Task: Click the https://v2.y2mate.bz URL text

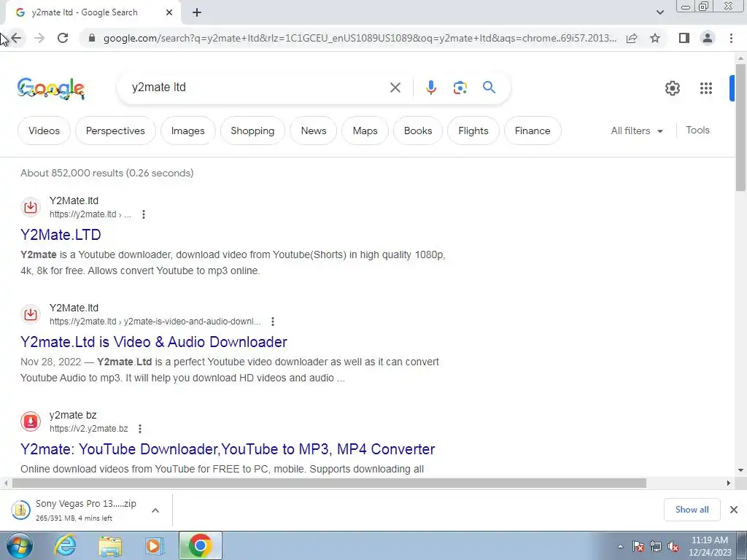Action: tap(88, 429)
